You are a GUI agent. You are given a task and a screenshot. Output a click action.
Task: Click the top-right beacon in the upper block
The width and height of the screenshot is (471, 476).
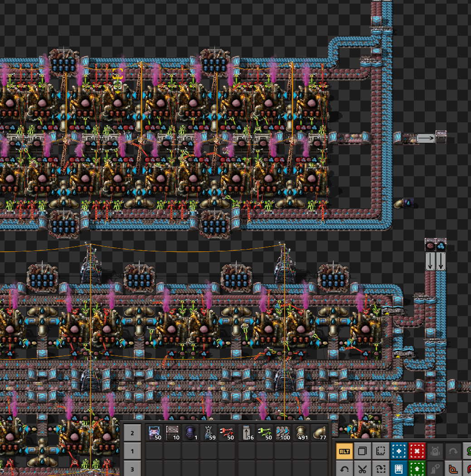[215, 63]
